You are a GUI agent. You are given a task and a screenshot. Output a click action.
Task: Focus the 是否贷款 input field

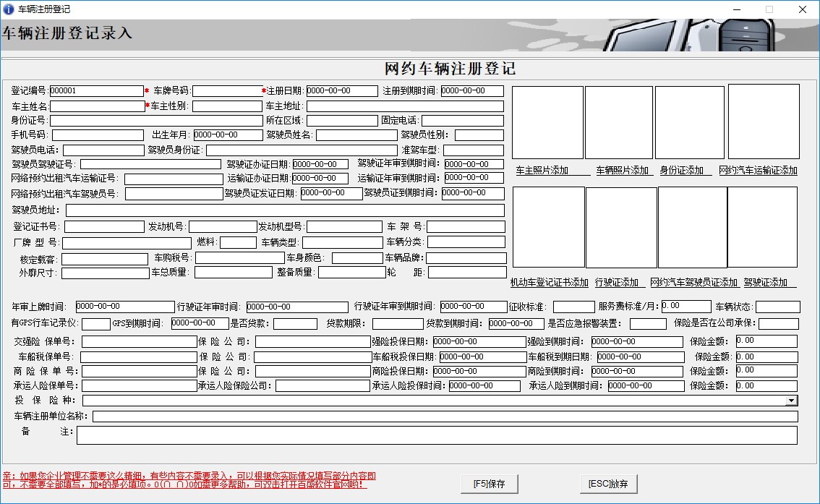coord(295,324)
